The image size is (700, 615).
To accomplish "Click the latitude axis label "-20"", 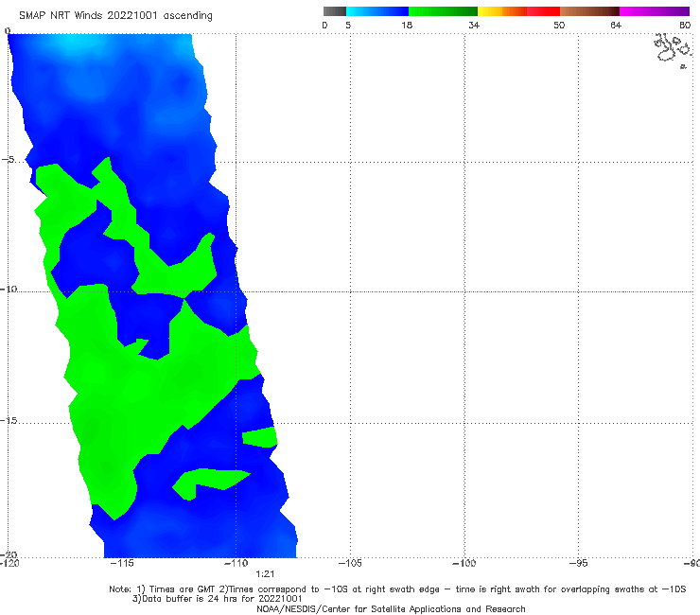I will pos(9,555).
